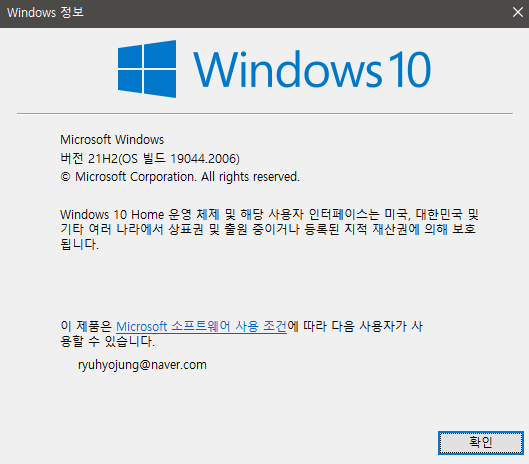Viewport: 529px width, 464px height.
Task: Close the Windows 정보 dialog
Action: 517,12
